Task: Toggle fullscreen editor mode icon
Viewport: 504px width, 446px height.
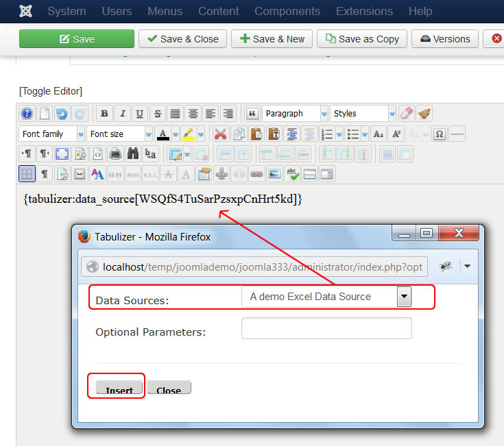Action: pos(62,153)
